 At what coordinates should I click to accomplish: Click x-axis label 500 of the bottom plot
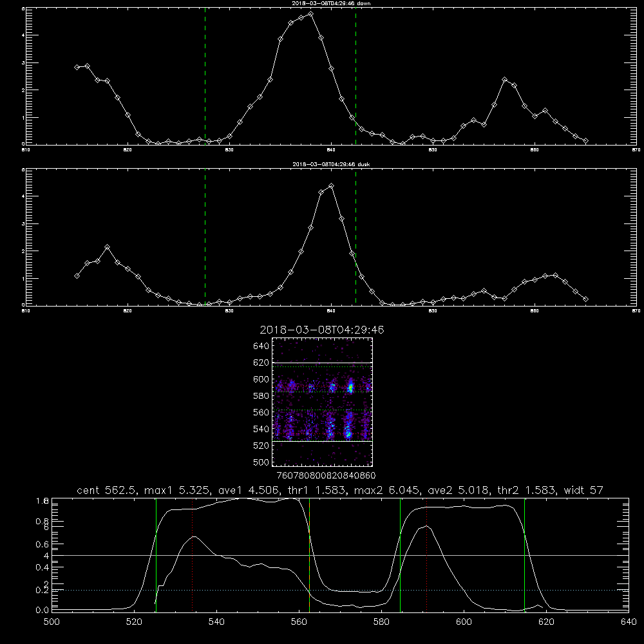pos(52,622)
